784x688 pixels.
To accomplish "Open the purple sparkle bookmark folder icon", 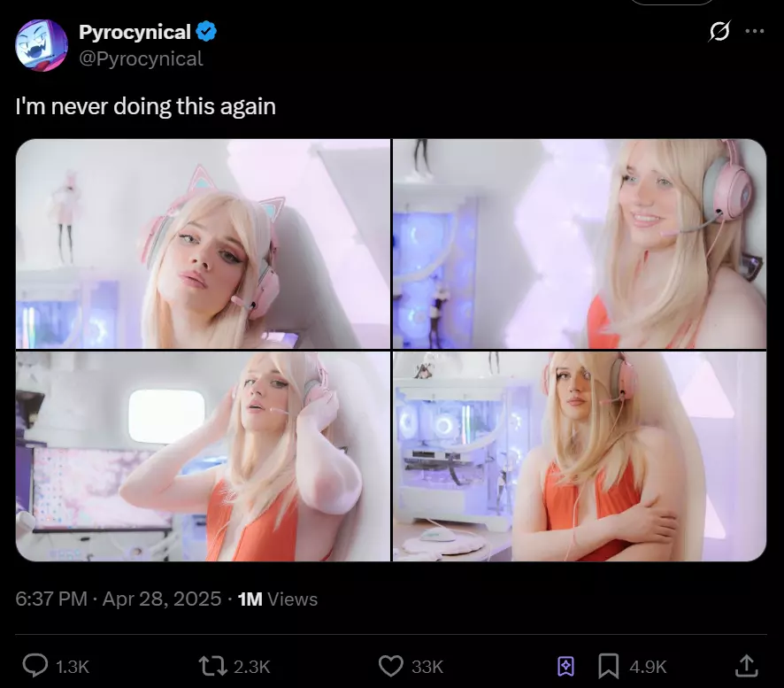I will (x=565, y=667).
